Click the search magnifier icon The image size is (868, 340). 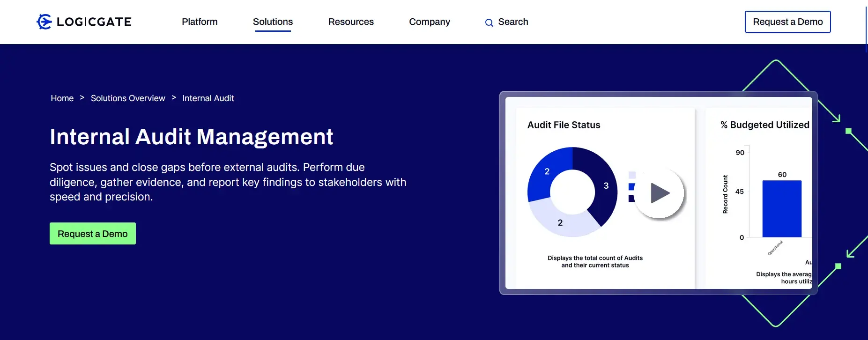pos(489,22)
